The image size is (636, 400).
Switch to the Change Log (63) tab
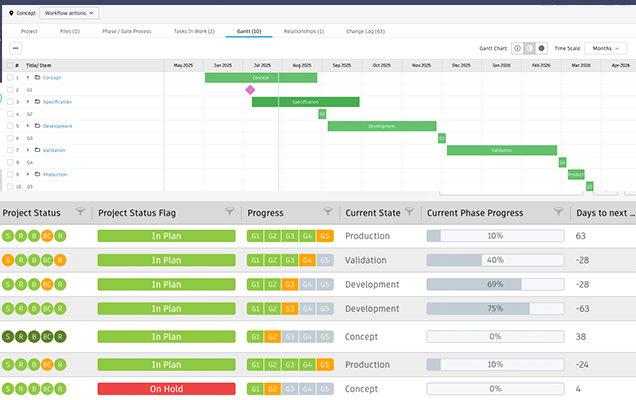(x=365, y=31)
